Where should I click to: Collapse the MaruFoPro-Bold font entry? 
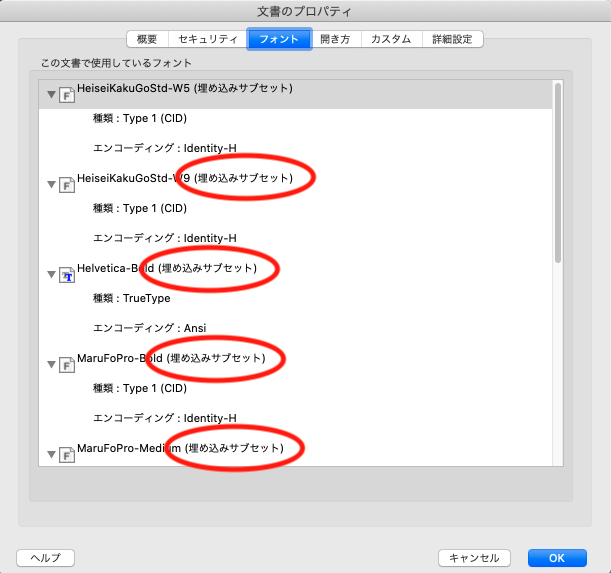tap(51, 364)
